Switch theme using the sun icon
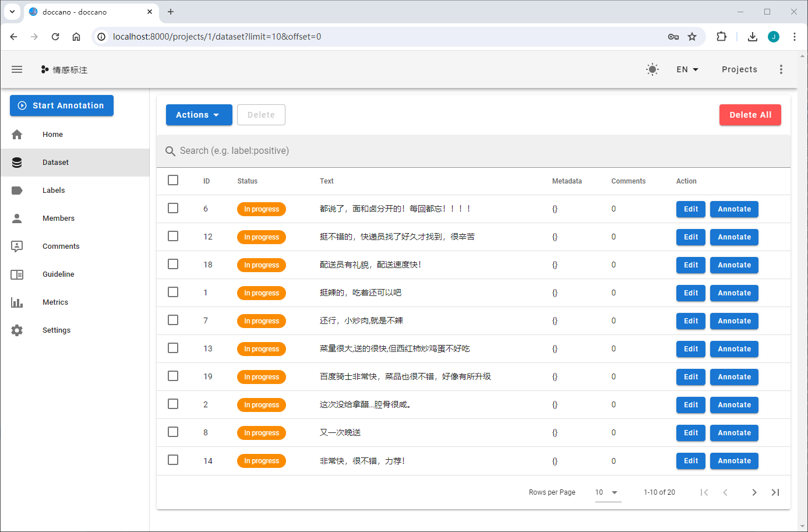The height and width of the screenshot is (532, 808). 652,69
